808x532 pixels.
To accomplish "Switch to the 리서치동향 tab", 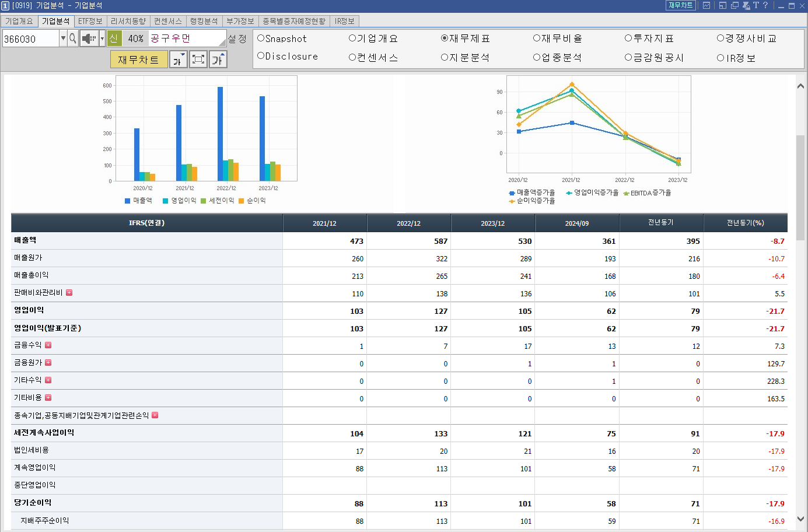I will coord(128,21).
